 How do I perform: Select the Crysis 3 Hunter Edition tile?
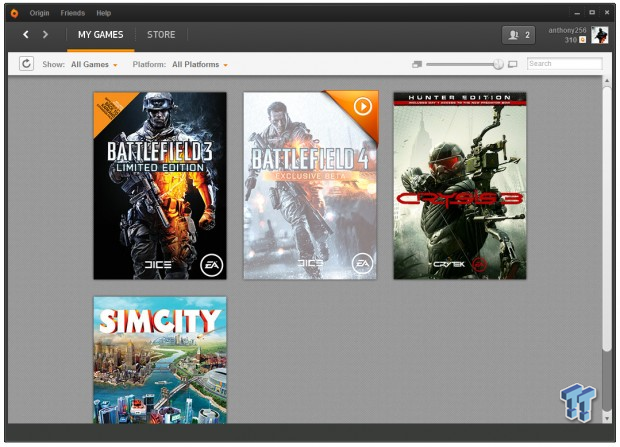coord(460,186)
